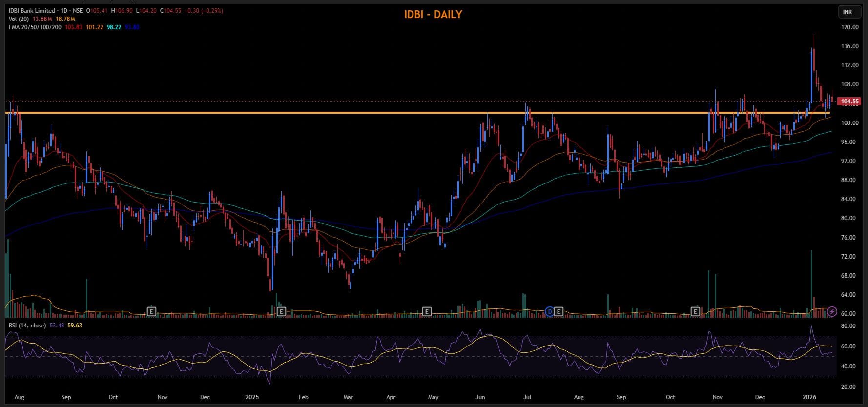Click the close value C104.55 in the legend
Viewport: 868px width, 407px height.
(x=171, y=11)
